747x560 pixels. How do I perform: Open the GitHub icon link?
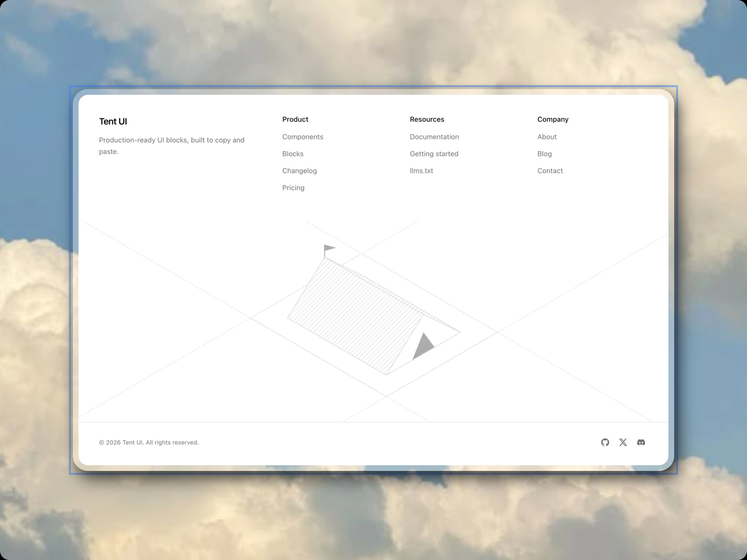point(605,442)
